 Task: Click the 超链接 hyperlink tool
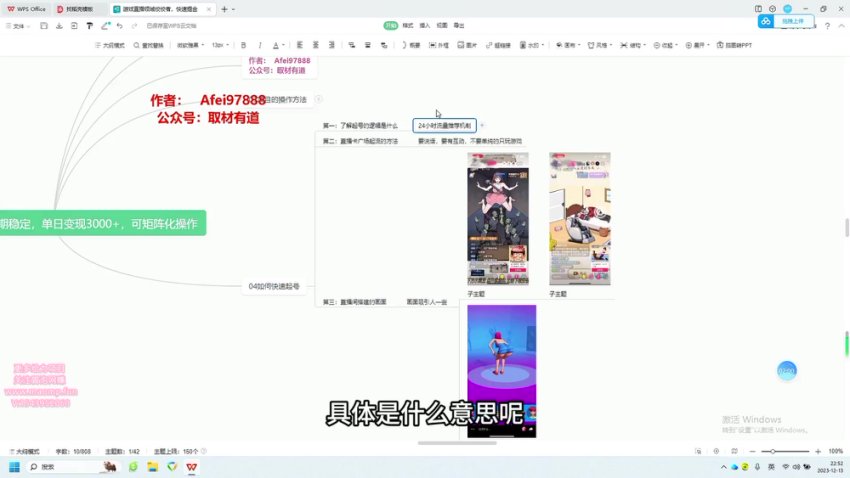click(x=498, y=45)
